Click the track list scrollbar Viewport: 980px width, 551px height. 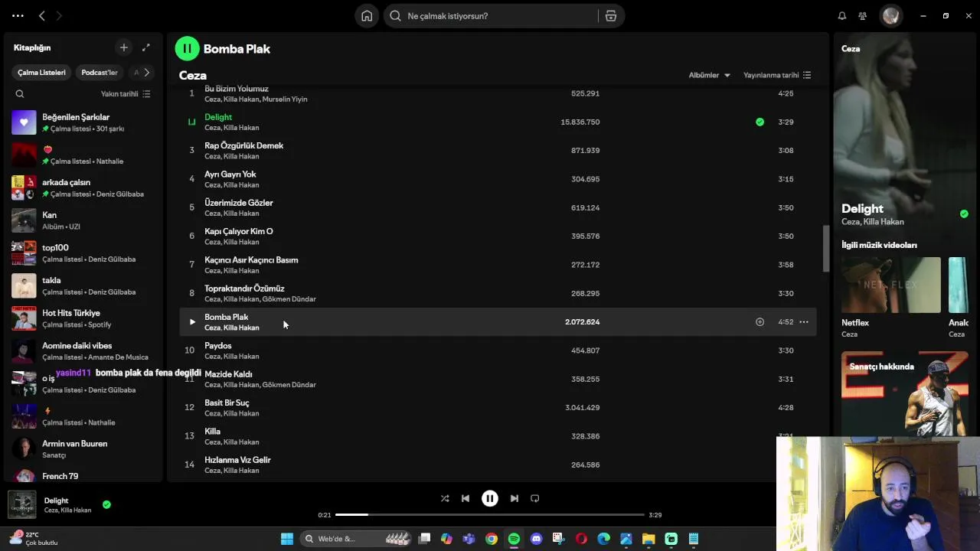(825, 248)
